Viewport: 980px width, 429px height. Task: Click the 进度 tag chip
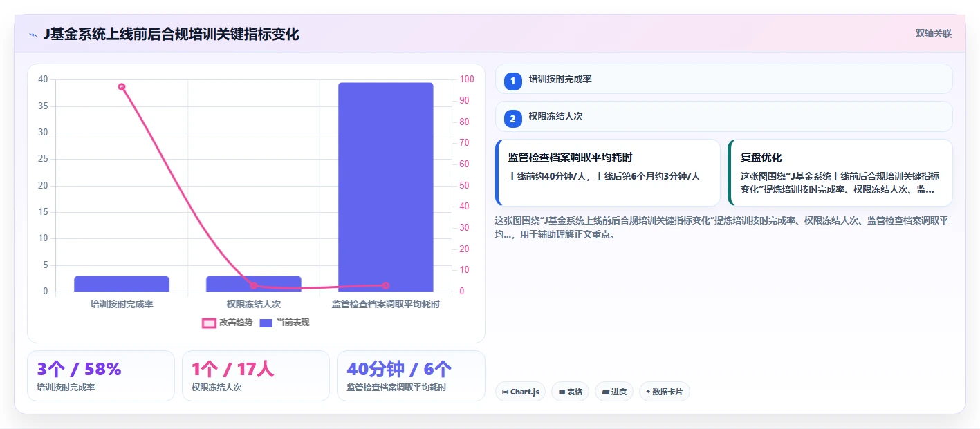614,392
